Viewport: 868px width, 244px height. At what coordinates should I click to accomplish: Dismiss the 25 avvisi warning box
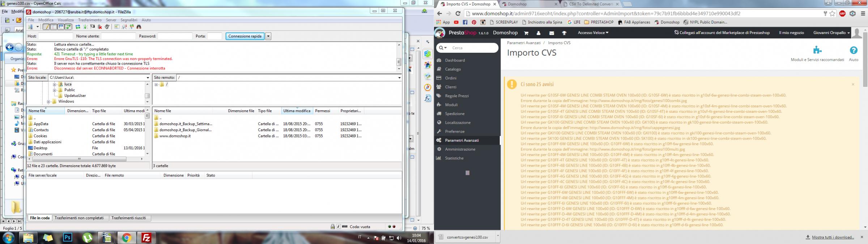[x=853, y=85]
